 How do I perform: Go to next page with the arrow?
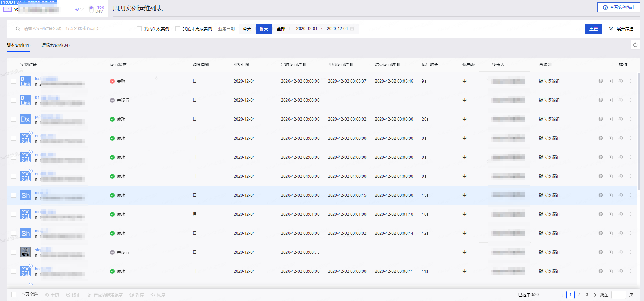pyautogui.click(x=595, y=295)
